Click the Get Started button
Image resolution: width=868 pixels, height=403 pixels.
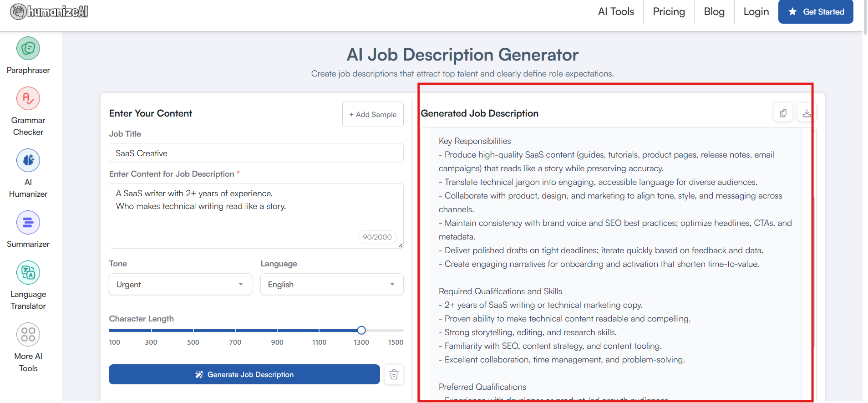[816, 12]
